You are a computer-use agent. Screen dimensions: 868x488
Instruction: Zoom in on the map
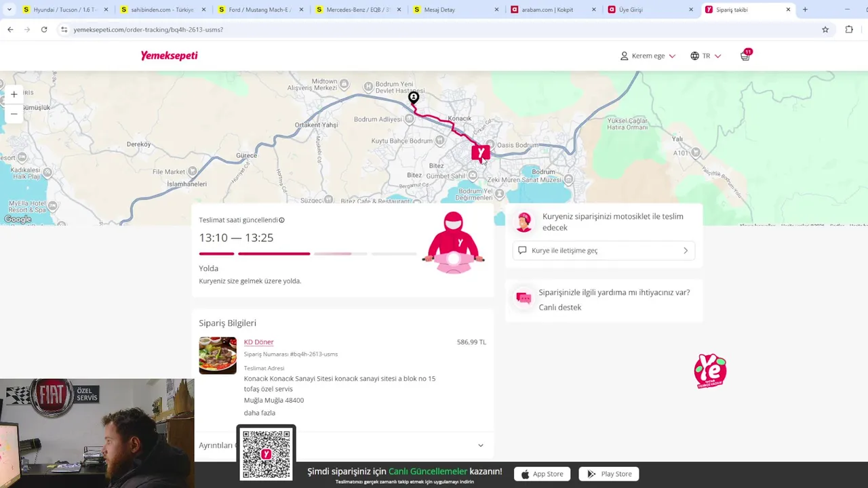(x=14, y=94)
